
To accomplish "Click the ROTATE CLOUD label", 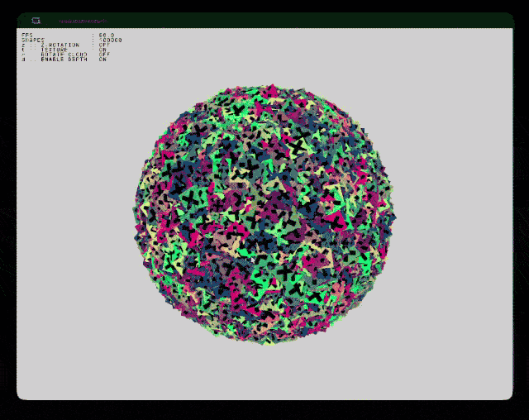I will (64, 55).
